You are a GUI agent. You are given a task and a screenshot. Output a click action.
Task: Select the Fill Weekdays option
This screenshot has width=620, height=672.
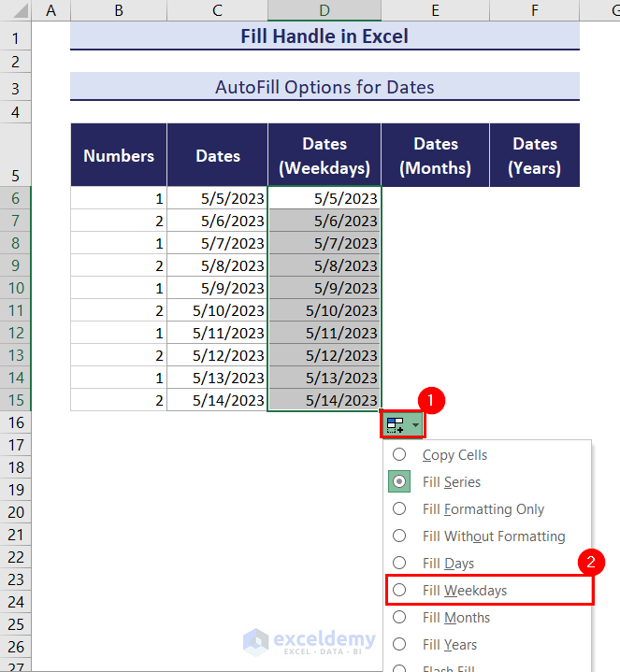(489, 590)
